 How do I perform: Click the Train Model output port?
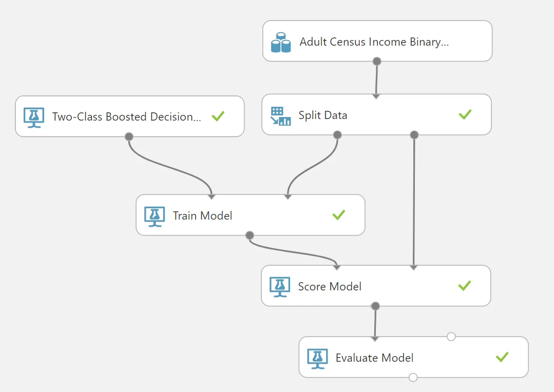pyautogui.click(x=250, y=235)
